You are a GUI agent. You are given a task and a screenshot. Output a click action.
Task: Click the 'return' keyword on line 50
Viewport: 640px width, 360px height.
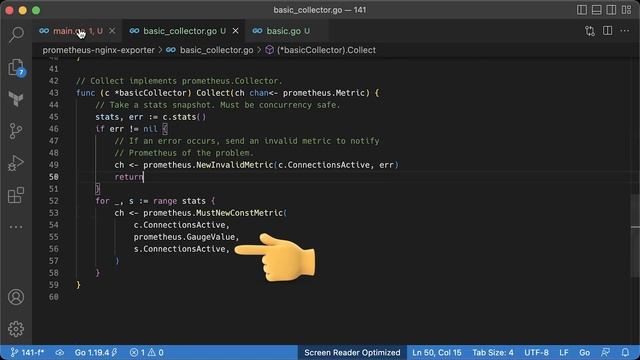point(129,177)
